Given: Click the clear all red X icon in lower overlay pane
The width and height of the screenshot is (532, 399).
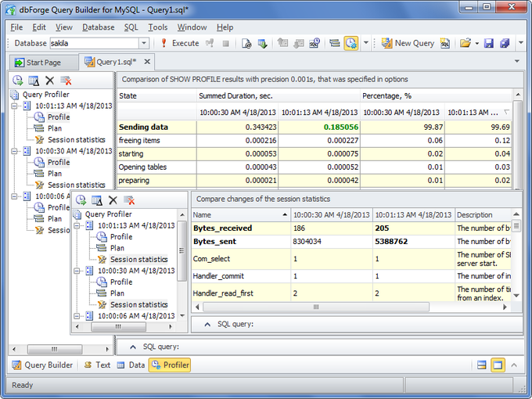Looking at the screenshot, I should (x=129, y=200).
